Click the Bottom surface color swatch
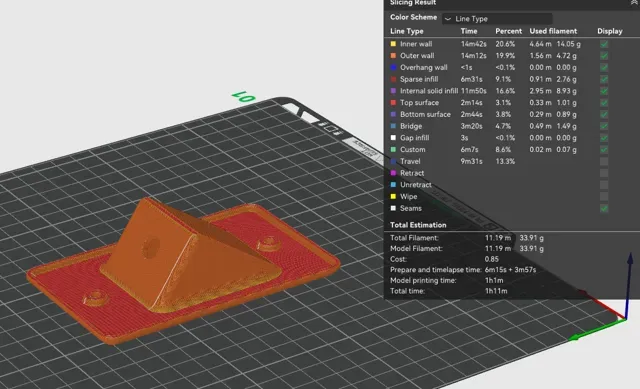This screenshot has width=640, height=389. [393, 114]
